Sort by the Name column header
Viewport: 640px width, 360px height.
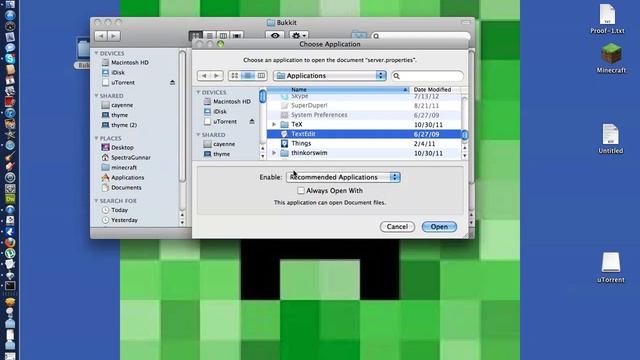click(x=338, y=89)
